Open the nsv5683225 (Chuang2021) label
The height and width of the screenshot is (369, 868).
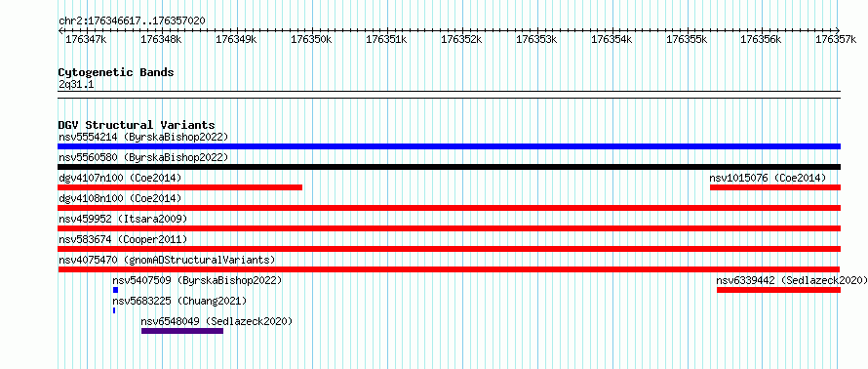179,301
